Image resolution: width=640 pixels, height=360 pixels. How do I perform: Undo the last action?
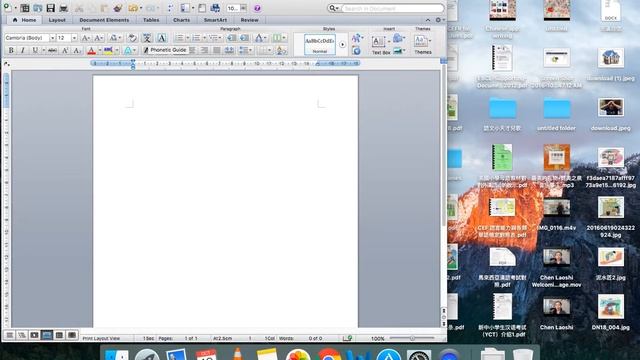[x=133, y=8]
